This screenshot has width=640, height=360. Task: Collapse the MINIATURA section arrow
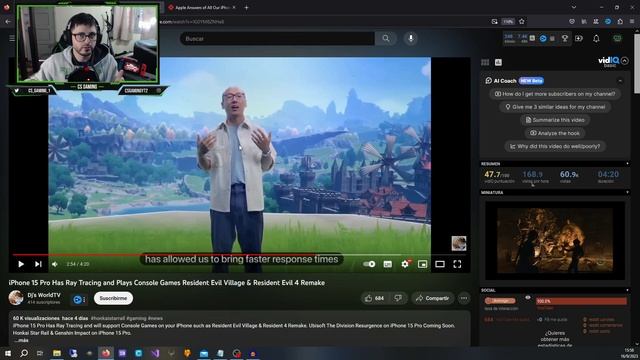coord(627,192)
